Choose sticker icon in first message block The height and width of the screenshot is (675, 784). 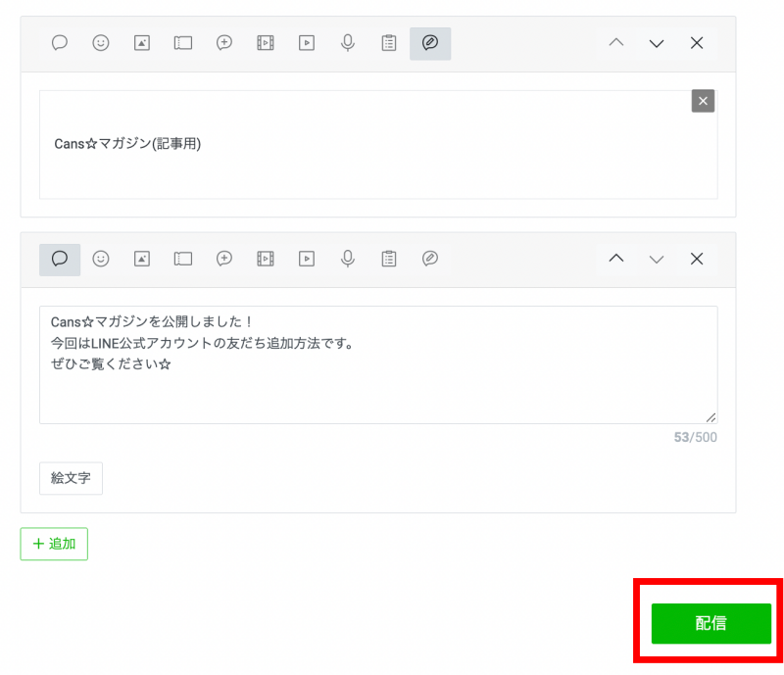click(100, 43)
